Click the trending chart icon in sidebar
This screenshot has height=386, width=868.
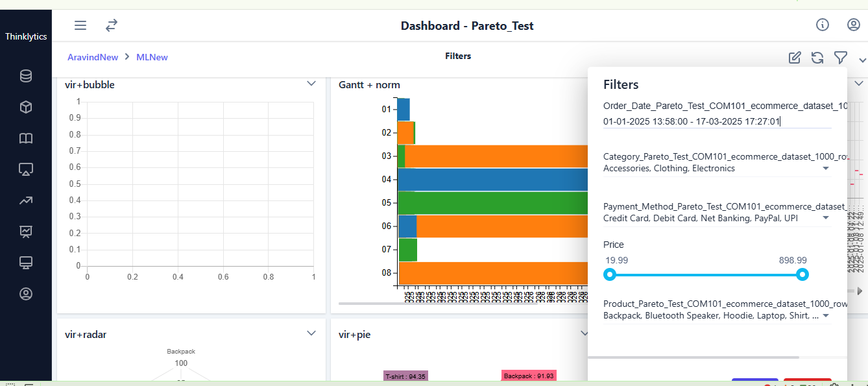tap(26, 200)
